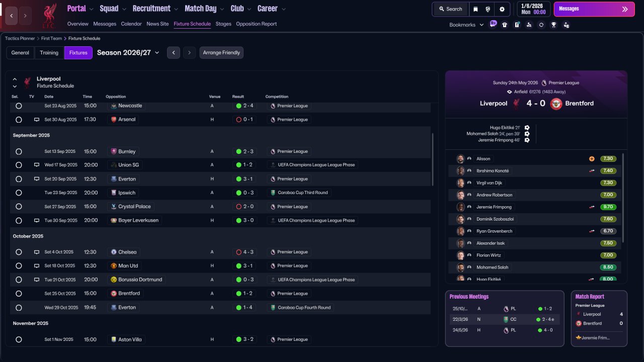Select the Newcastle fixture radio button
Screen dimensions: 644x362
19,106
